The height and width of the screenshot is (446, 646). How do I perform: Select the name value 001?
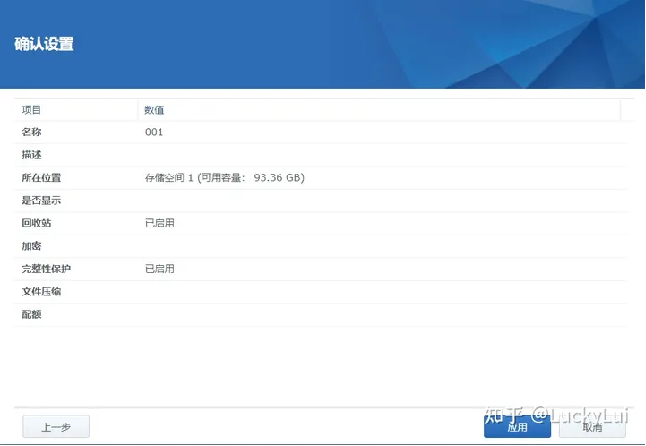pos(154,132)
